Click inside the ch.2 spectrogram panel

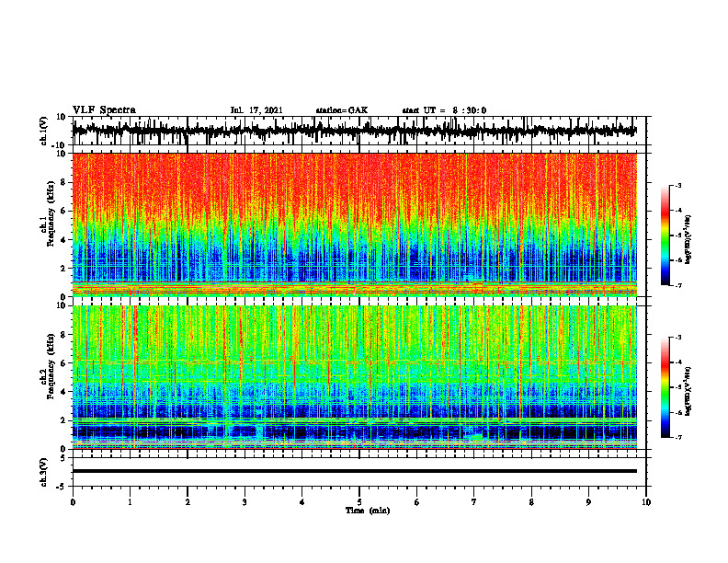coord(354,377)
